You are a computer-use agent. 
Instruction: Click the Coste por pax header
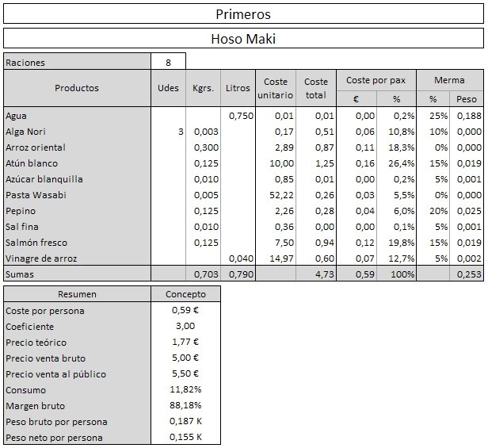pyautogui.click(x=376, y=80)
